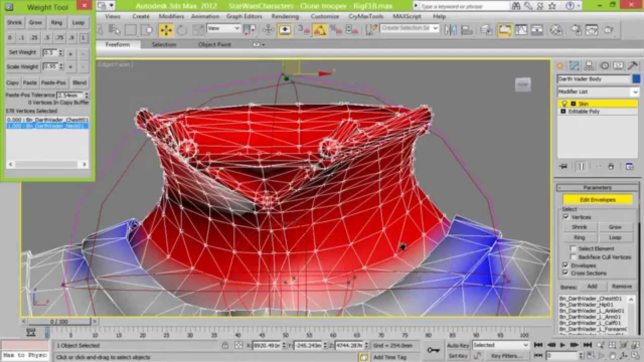Screen dimensions: 644x362
Task: Open the Create Selection Set dropdown
Action: coord(409,29)
